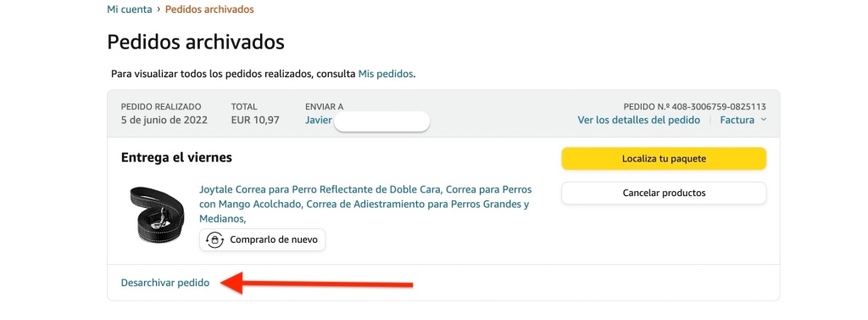
Task: Click the EUR 10,97 order total
Action: click(255, 120)
